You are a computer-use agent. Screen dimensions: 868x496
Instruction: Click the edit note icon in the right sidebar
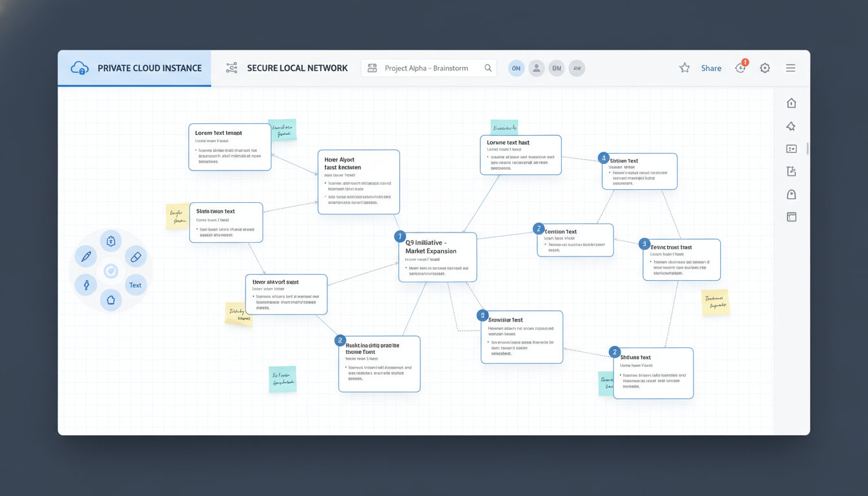[791, 172]
